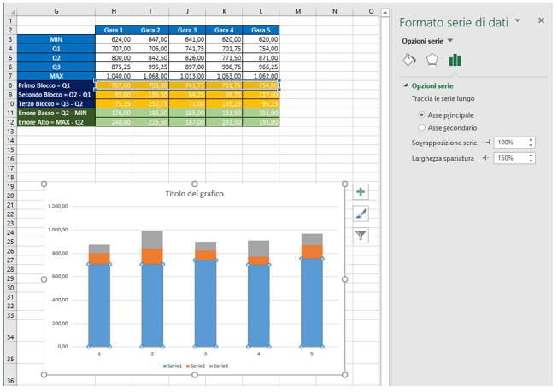Select the Series Options bar chart icon
The height and width of the screenshot is (392, 558).
click(455, 60)
